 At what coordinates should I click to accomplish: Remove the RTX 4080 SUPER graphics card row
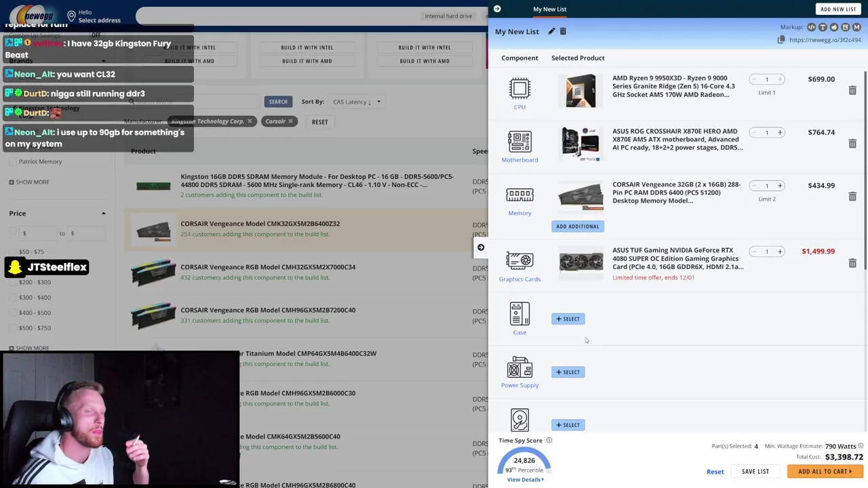tap(852, 262)
